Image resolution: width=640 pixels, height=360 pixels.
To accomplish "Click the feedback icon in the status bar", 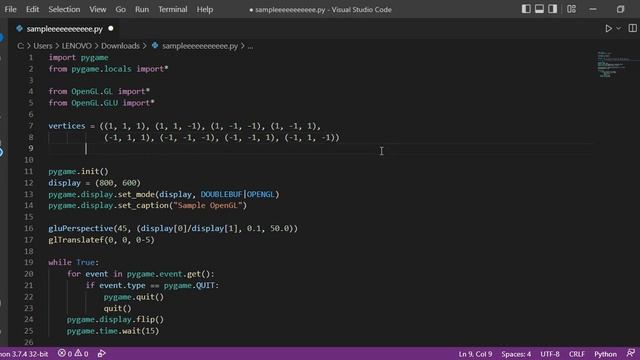I will [x=631, y=353].
